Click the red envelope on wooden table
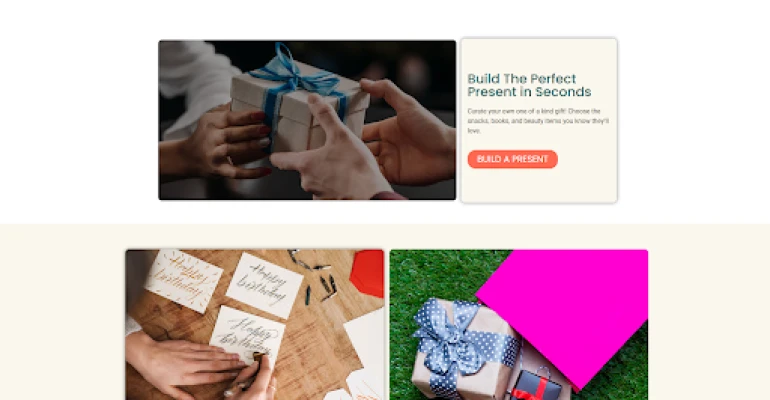 tap(368, 272)
